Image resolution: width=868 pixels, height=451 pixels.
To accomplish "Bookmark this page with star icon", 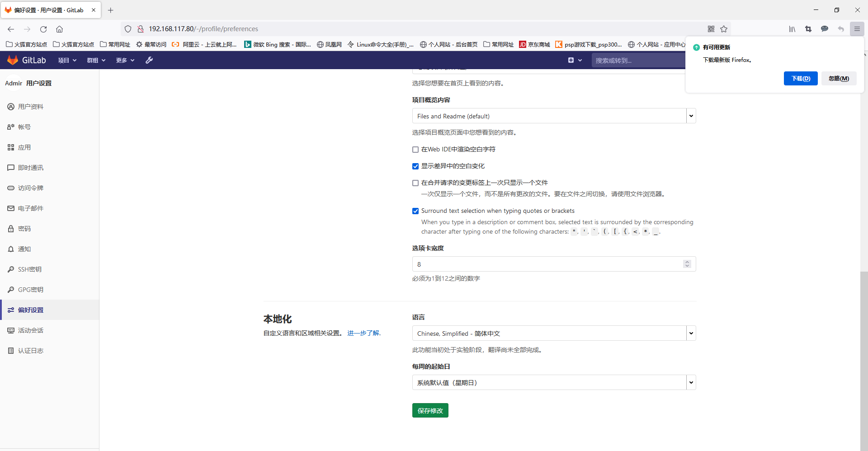I will (x=724, y=29).
